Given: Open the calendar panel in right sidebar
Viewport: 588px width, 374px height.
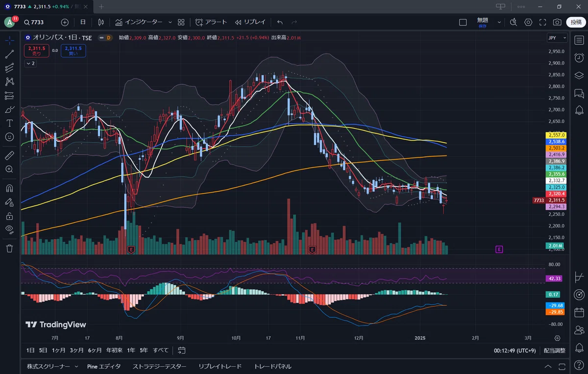Looking at the screenshot, I should pyautogui.click(x=579, y=312).
